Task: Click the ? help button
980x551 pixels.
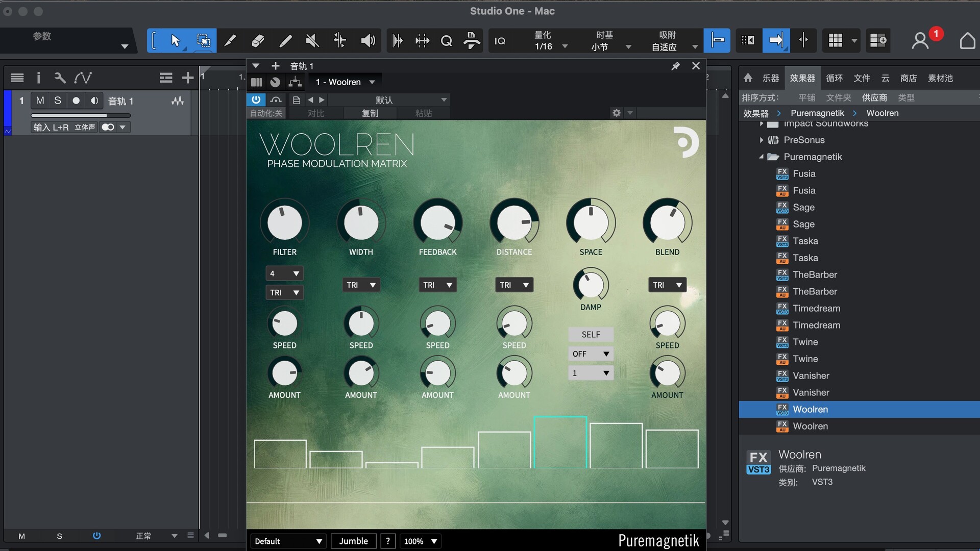Action: pos(388,541)
